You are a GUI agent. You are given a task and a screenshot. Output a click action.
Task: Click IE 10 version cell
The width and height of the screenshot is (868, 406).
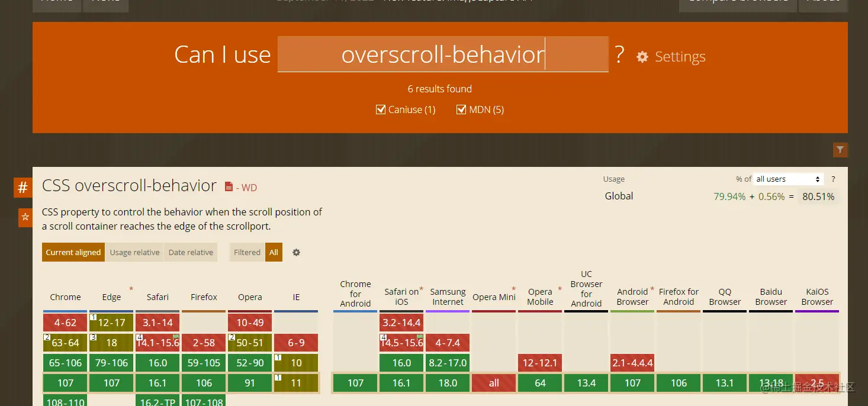point(296,363)
